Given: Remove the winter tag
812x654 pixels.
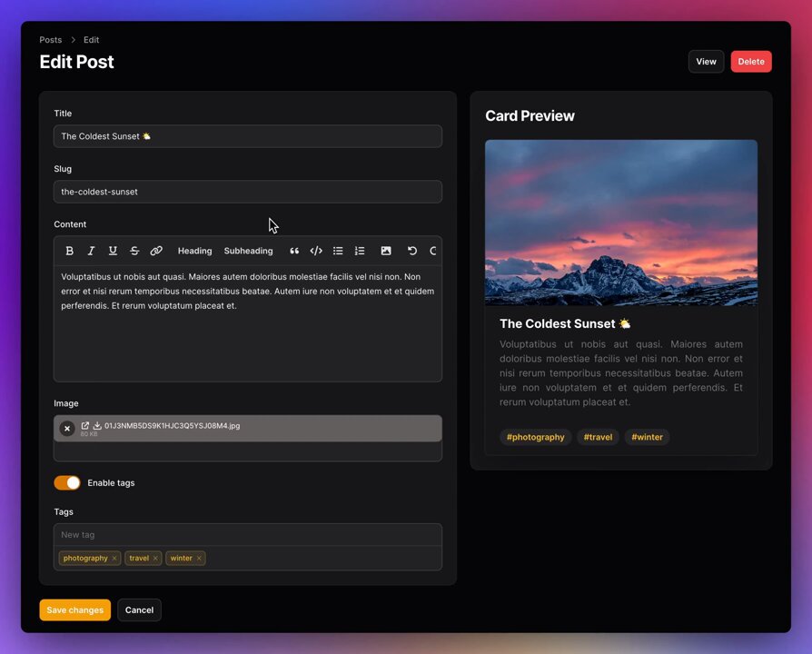Looking at the screenshot, I should tap(199, 559).
